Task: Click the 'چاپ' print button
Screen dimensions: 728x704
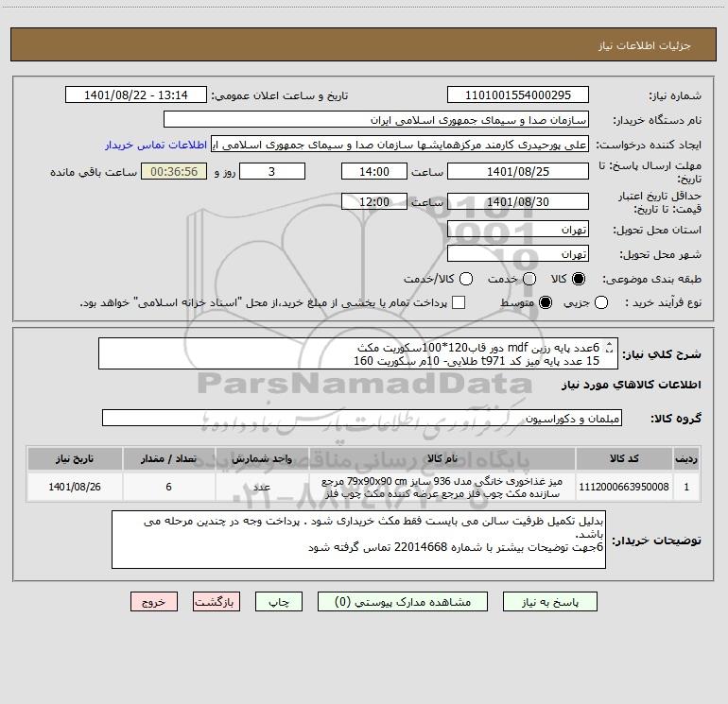Action: coord(279,601)
